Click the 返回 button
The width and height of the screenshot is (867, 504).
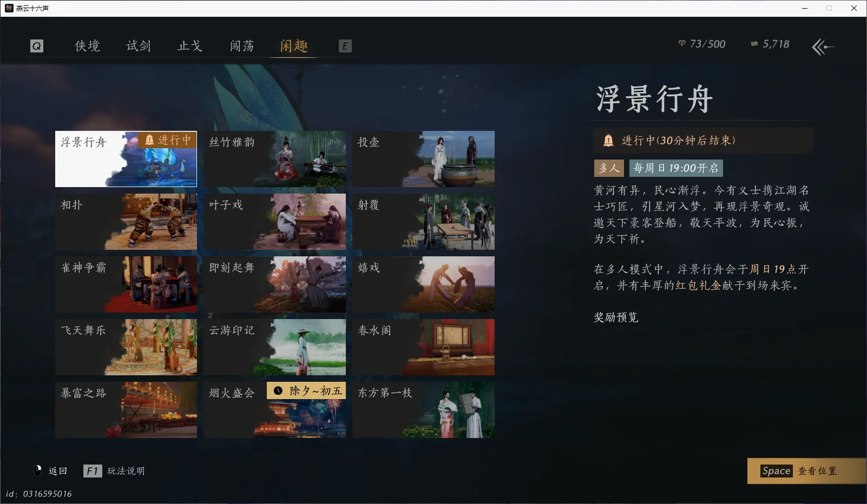58,471
